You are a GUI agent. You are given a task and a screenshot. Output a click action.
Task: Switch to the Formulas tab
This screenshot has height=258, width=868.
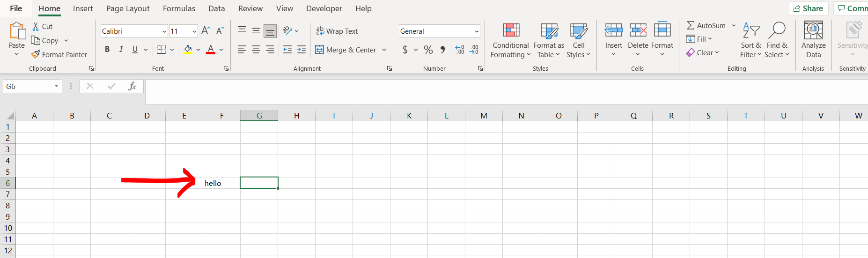click(x=179, y=8)
